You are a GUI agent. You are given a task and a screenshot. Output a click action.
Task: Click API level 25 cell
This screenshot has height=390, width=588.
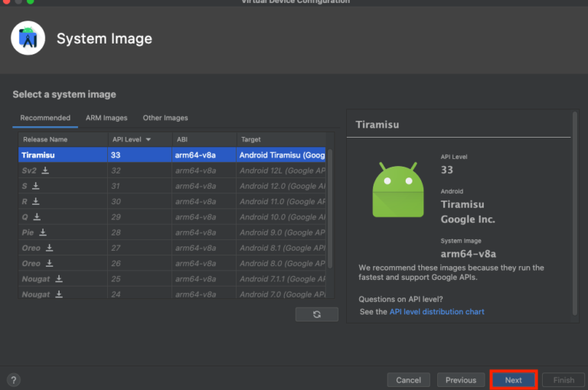pyautogui.click(x=140, y=278)
